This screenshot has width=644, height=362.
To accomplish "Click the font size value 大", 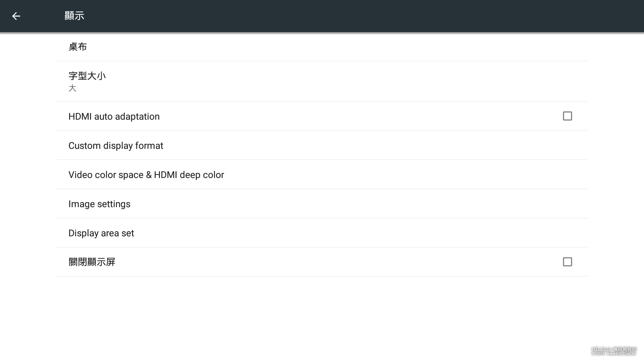I will click(72, 88).
